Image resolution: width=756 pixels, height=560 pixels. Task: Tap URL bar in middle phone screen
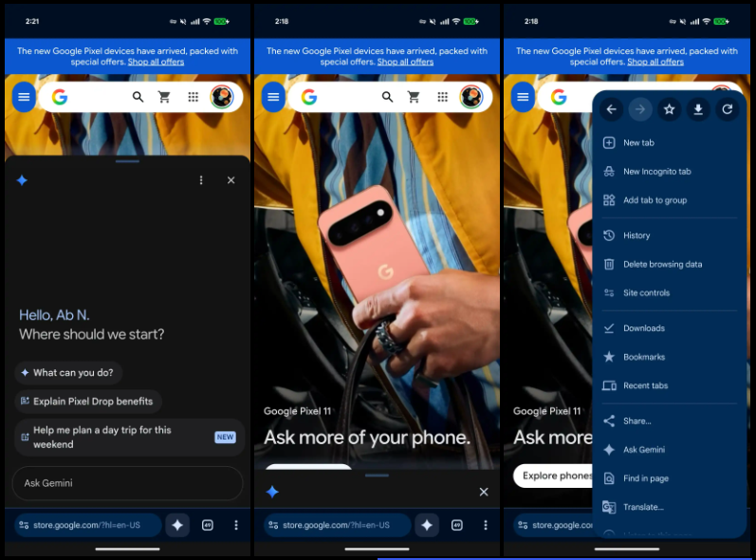point(337,525)
